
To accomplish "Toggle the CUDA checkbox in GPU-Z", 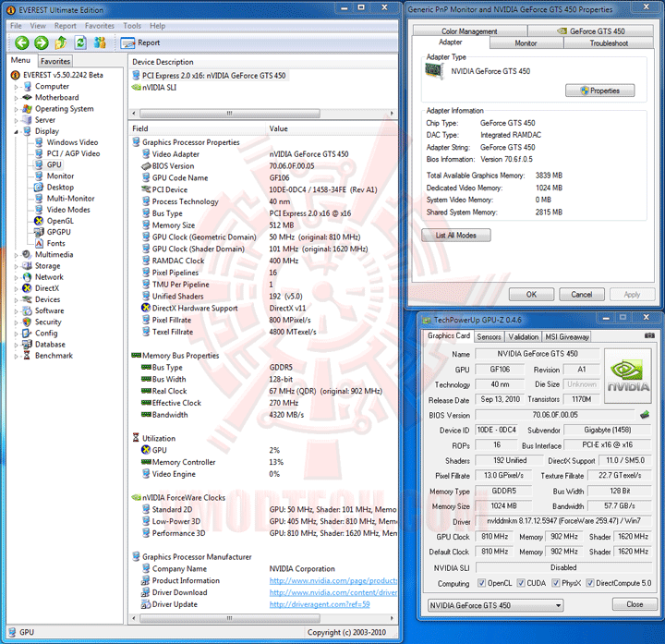I will coord(521,583).
